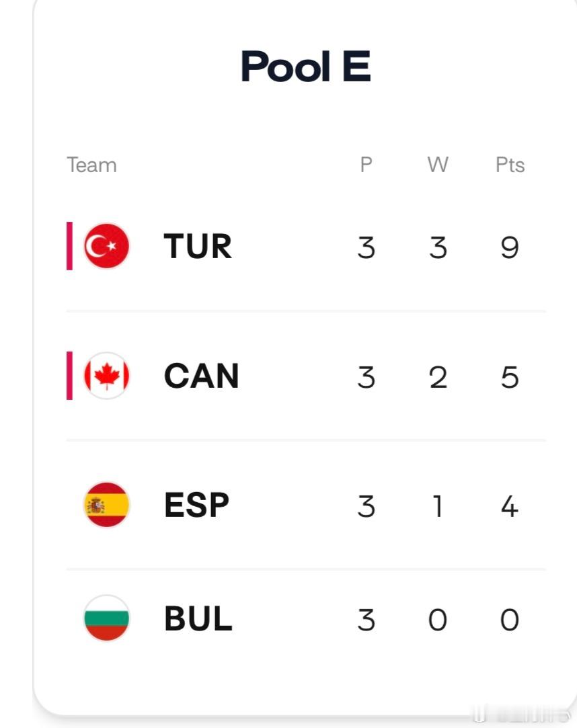This screenshot has height=728, width=577.
Task: Click the Team column header
Action: [x=91, y=165]
